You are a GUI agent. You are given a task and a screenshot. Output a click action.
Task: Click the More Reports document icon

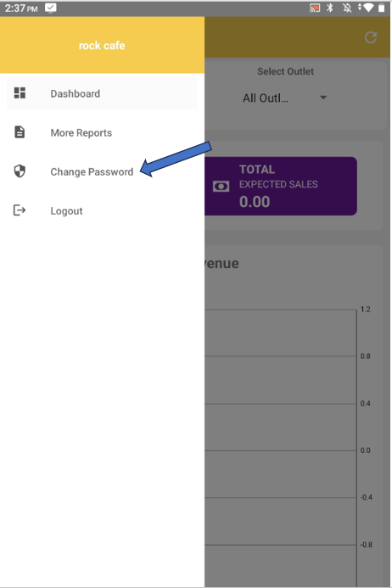(20, 132)
